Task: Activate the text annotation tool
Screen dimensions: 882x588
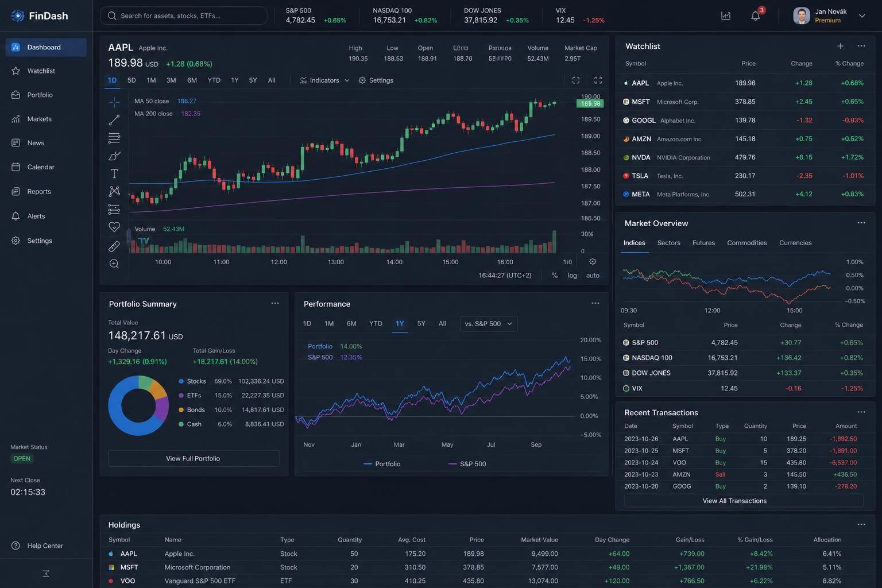Action: [114, 173]
